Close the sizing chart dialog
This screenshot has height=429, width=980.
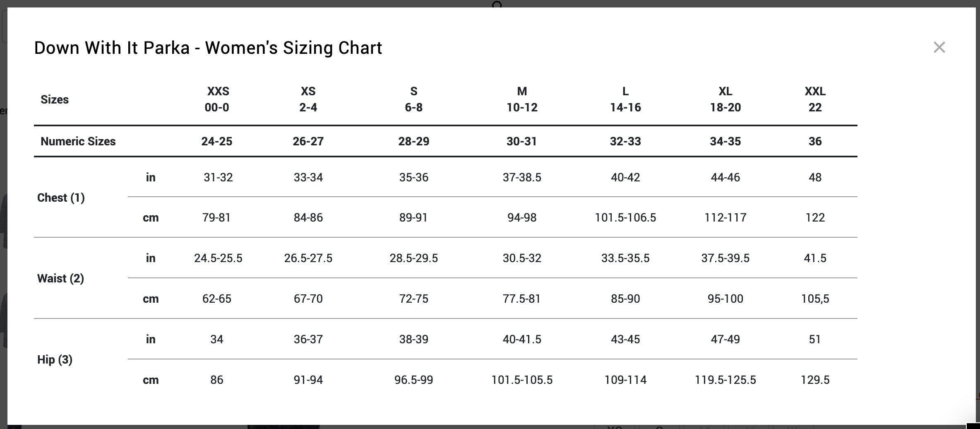coord(939,48)
